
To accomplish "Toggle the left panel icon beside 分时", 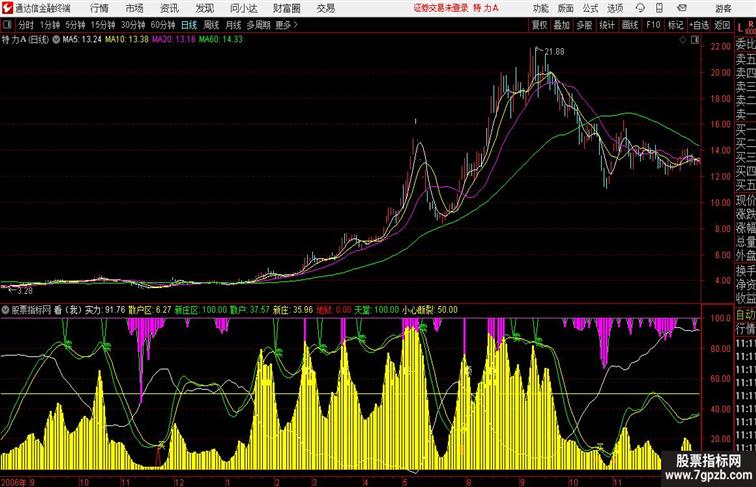I will (7, 25).
